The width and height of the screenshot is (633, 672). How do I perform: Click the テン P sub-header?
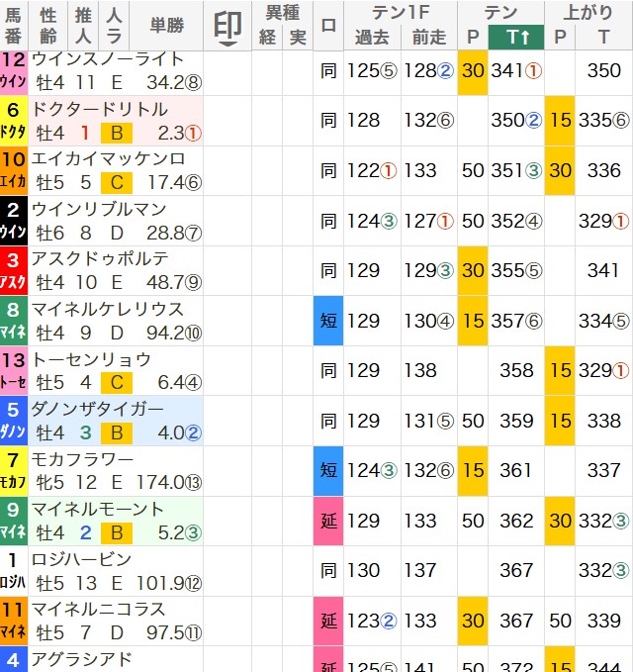point(473,38)
